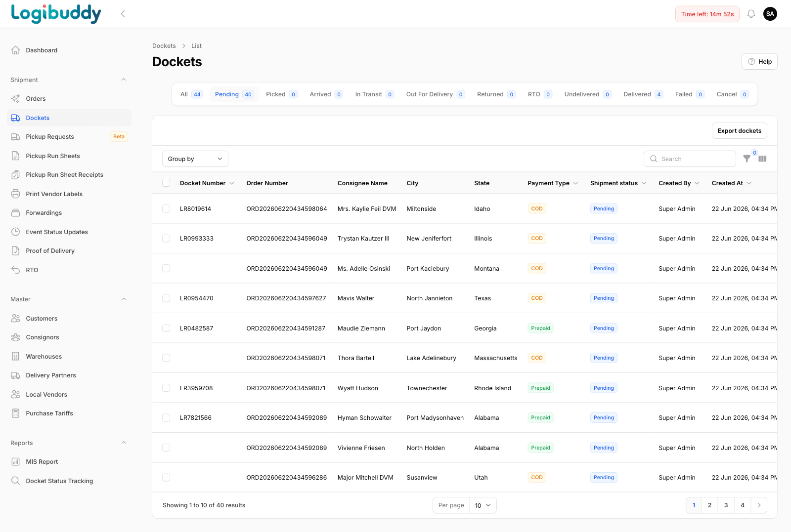Click the next page arrow
This screenshot has width=791, height=532.
pos(759,505)
